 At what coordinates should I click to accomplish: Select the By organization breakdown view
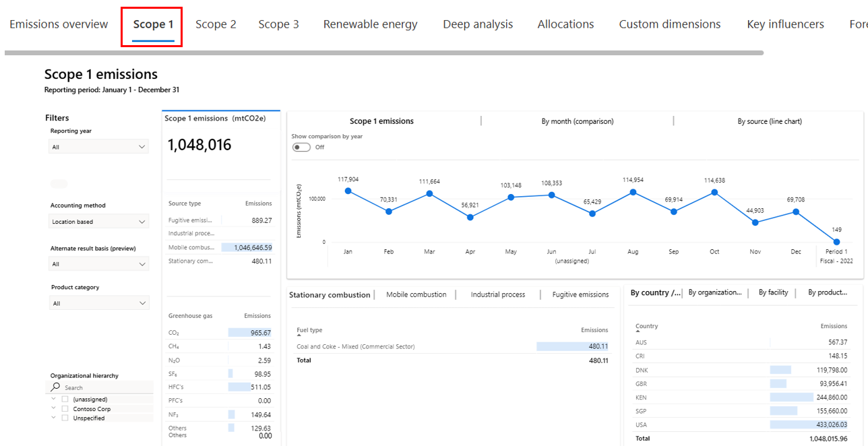(x=715, y=292)
